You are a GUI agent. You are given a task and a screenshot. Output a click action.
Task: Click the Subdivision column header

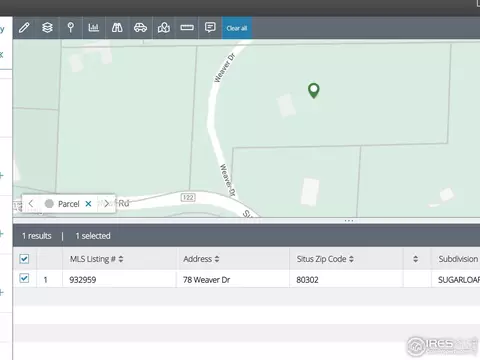click(x=458, y=259)
